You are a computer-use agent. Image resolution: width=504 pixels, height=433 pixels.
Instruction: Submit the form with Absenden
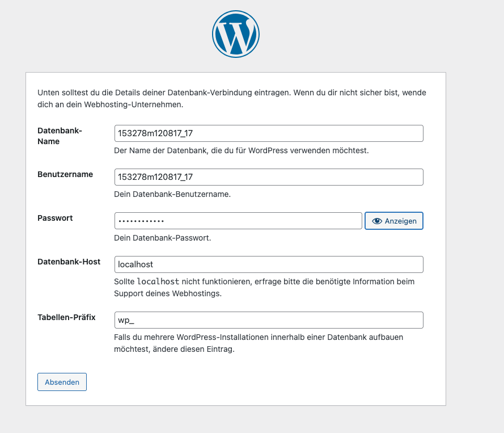(62, 382)
